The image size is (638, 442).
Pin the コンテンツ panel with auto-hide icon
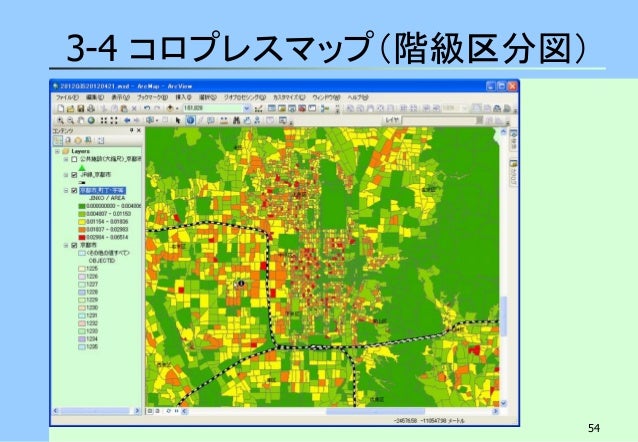coord(131,130)
